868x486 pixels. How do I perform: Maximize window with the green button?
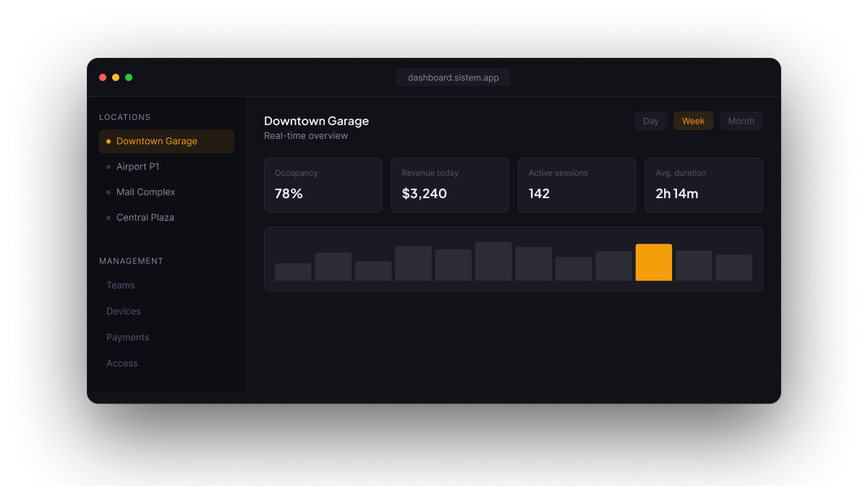point(129,77)
